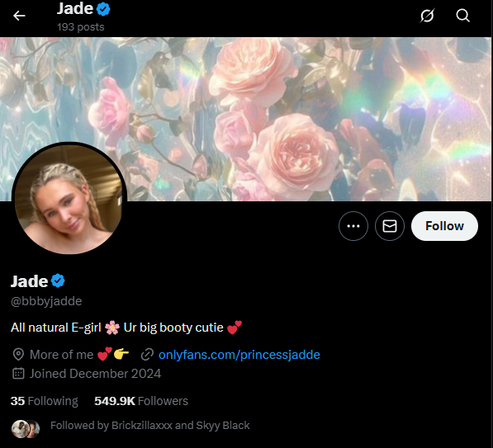Open the onlyfans.com/princessjadde link
493x448 pixels.
239,355
